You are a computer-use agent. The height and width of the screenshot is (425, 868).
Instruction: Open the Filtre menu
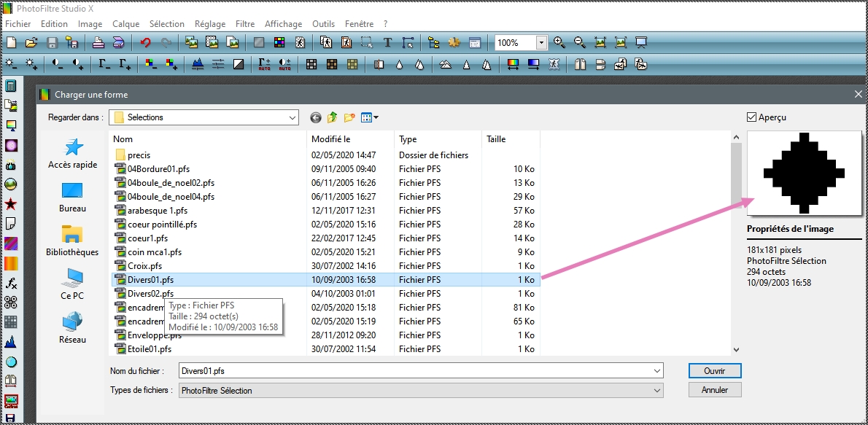[245, 24]
